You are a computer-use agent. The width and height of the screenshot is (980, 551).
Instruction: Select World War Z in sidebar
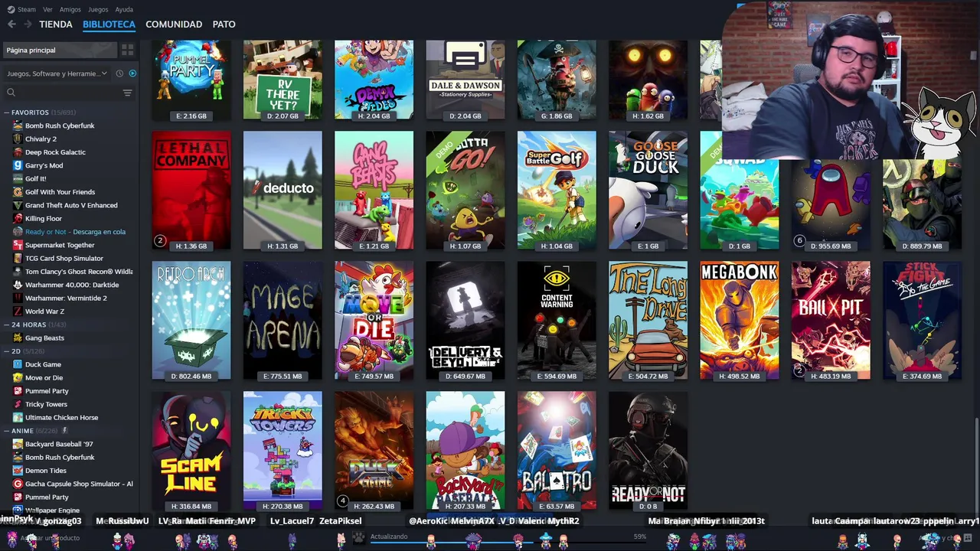point(44,311)
